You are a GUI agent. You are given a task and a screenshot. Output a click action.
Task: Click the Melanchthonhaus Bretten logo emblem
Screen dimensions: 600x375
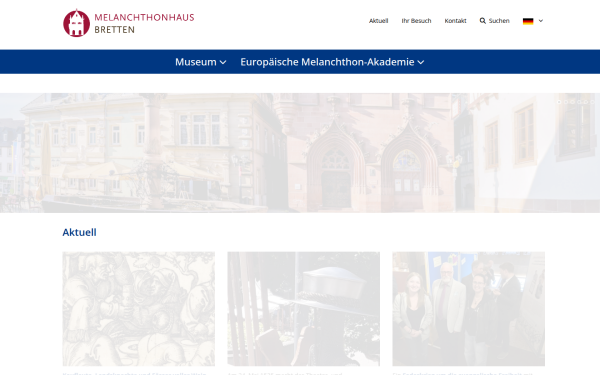76,23
